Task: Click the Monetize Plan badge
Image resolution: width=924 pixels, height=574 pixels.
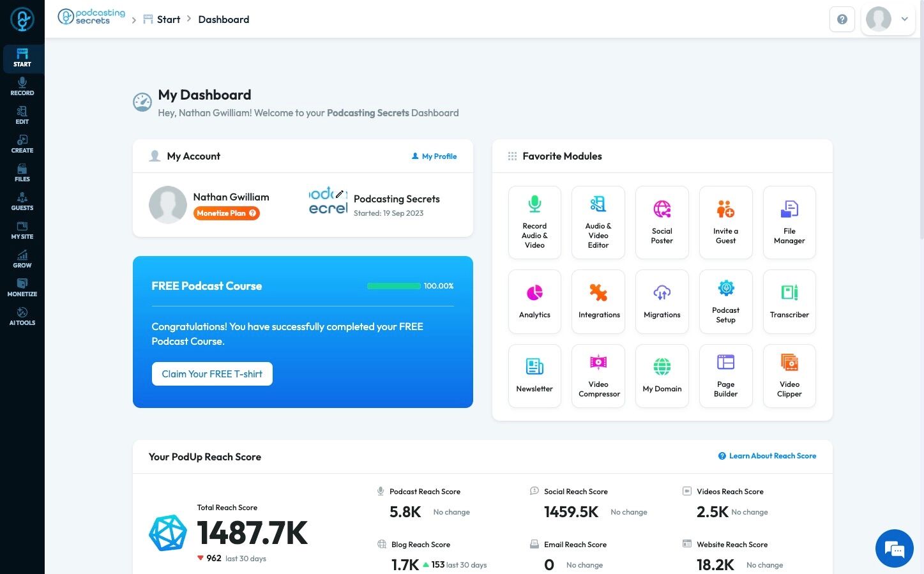Action: tap(227, 213)
